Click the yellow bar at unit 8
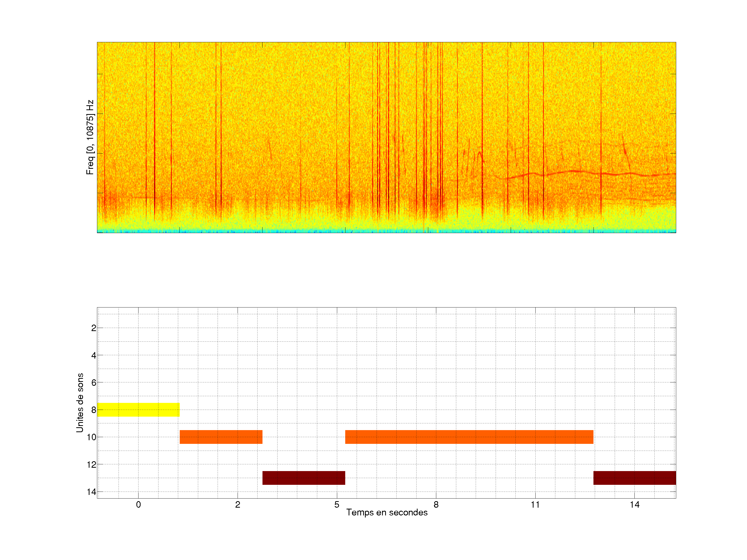Screen dimensions: 747x560 (138, 409)
